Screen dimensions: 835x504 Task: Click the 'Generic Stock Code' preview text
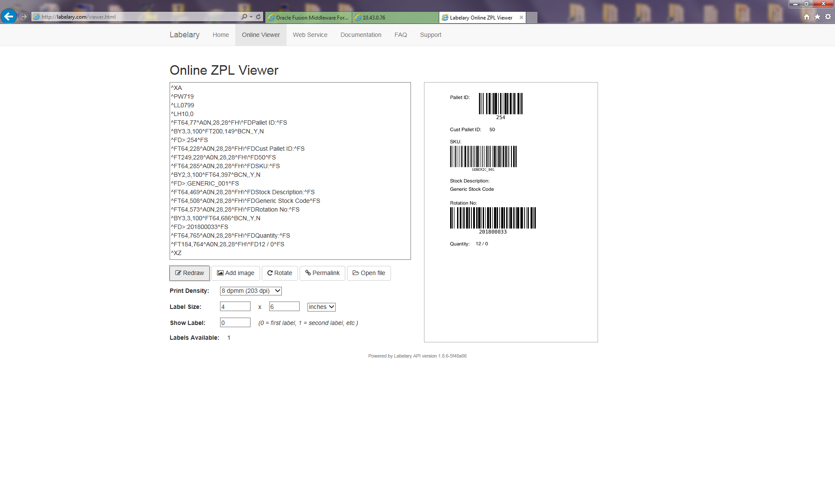tap(472, 189)
